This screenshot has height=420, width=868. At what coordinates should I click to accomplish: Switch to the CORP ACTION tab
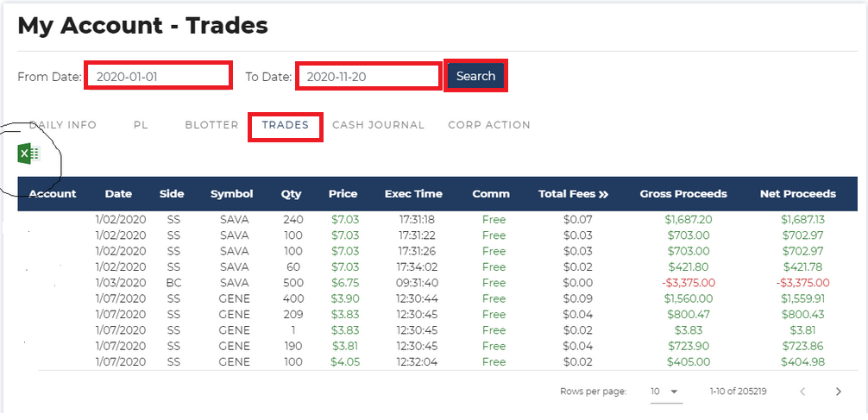[x=489, y=125]
